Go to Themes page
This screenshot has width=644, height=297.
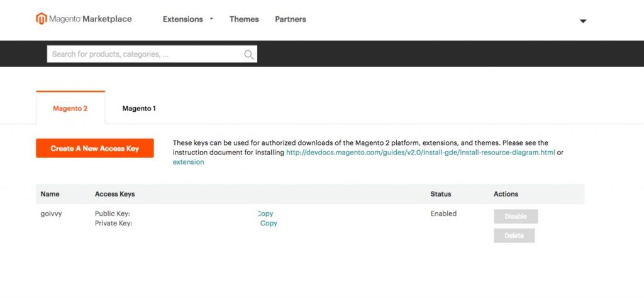(244, 19)
